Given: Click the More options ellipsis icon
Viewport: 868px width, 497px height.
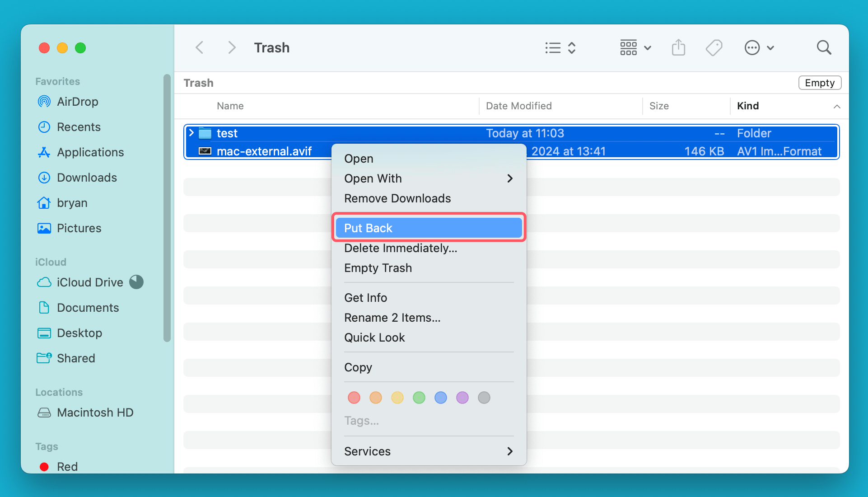Looking at the screenshot, I should [752, 47].
